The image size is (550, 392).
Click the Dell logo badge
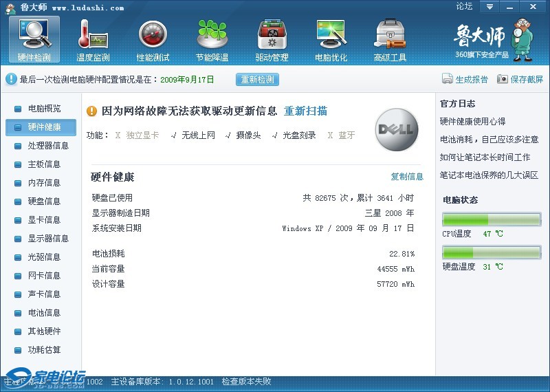(x=396, y=130)
